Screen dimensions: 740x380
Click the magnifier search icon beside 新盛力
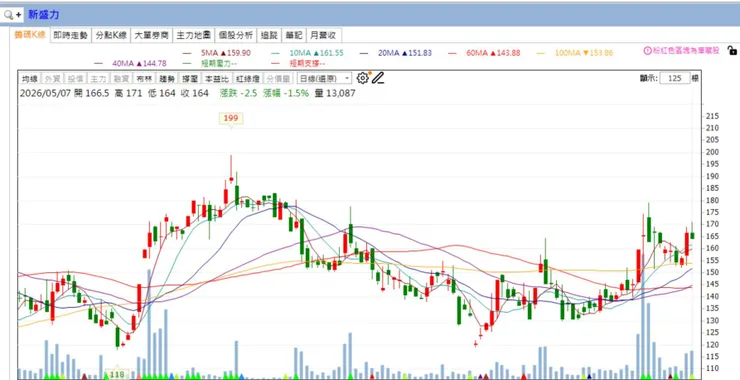coord(8,15)
